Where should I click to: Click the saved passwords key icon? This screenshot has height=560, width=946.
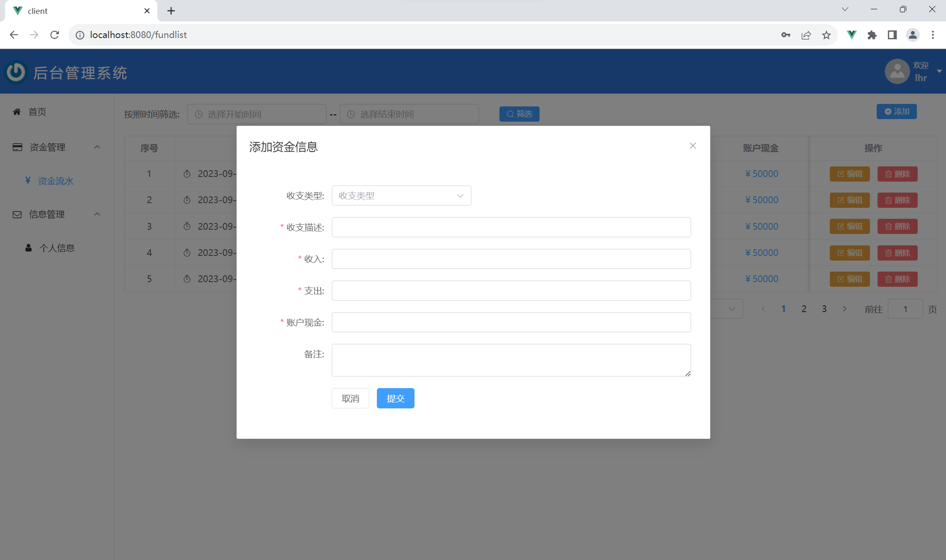point(785,35)
